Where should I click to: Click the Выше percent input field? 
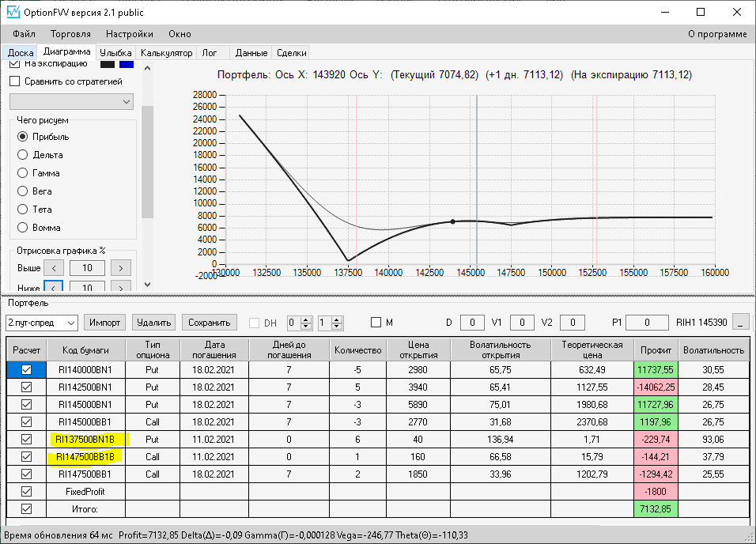[87, 268]
